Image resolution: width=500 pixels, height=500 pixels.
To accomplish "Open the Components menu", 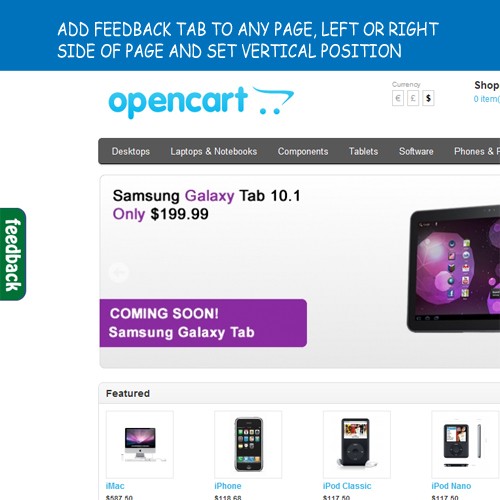I will tap(303, 151).
